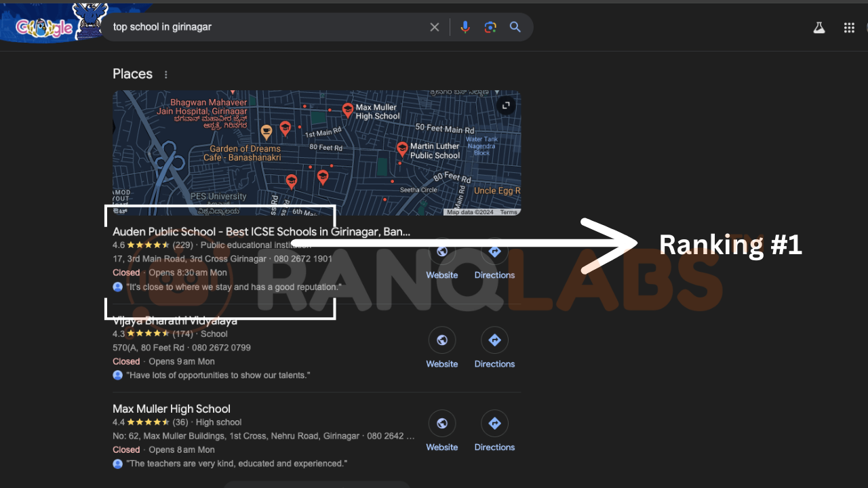Viewport: 868px width, 488px height.
Task: Open Max Muller High School listing
Action: (x=172, y=409)
